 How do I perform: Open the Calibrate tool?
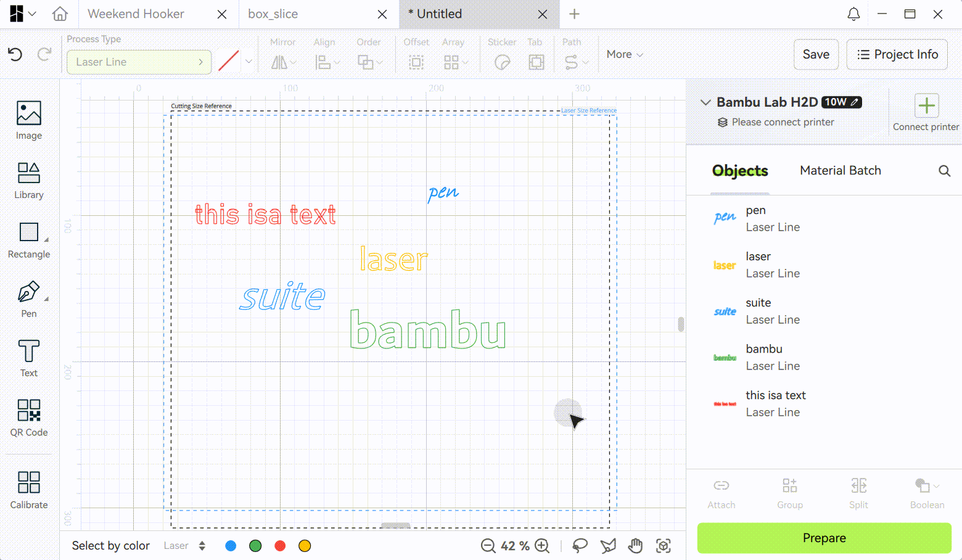(x=29, y=490)
